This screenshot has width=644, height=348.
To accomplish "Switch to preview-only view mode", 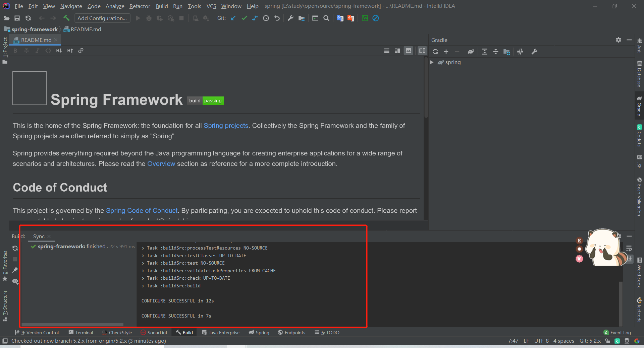I will (409, 51).
